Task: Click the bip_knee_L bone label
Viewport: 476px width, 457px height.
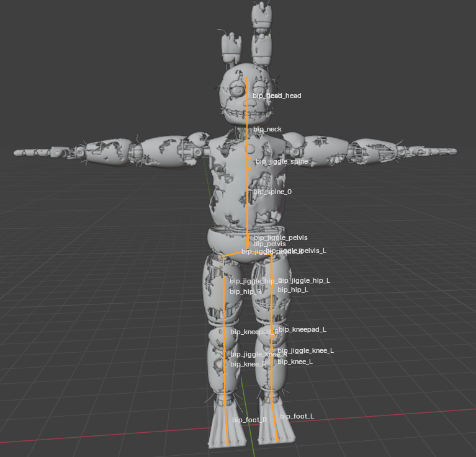Action: click(295, 362)
